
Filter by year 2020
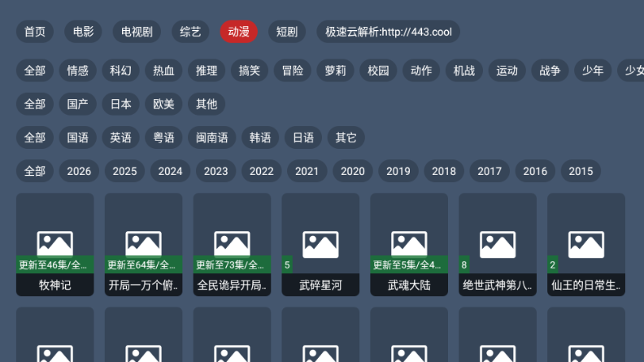(352, 171)
